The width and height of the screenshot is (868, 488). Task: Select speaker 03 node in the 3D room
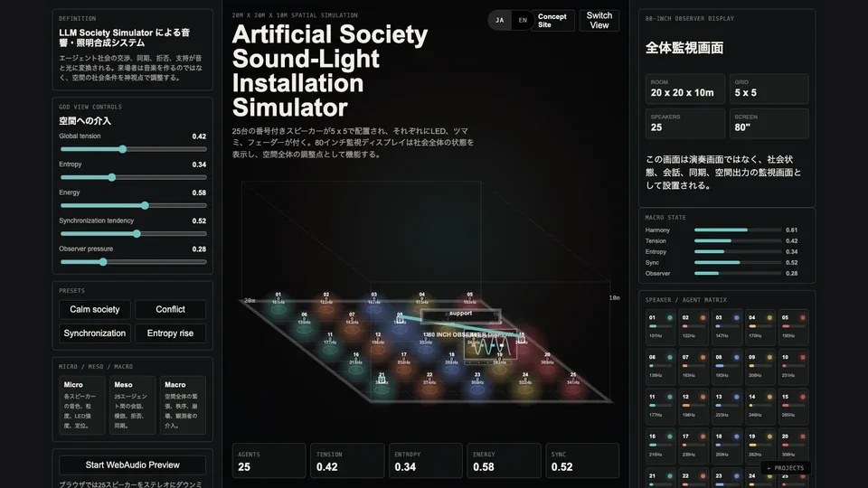(373, 305)
